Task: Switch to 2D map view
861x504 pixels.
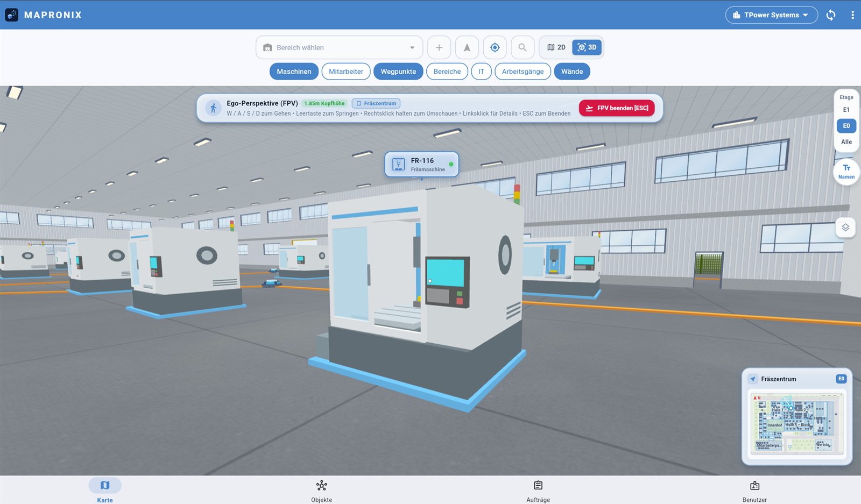Action: tap(556, 47)
